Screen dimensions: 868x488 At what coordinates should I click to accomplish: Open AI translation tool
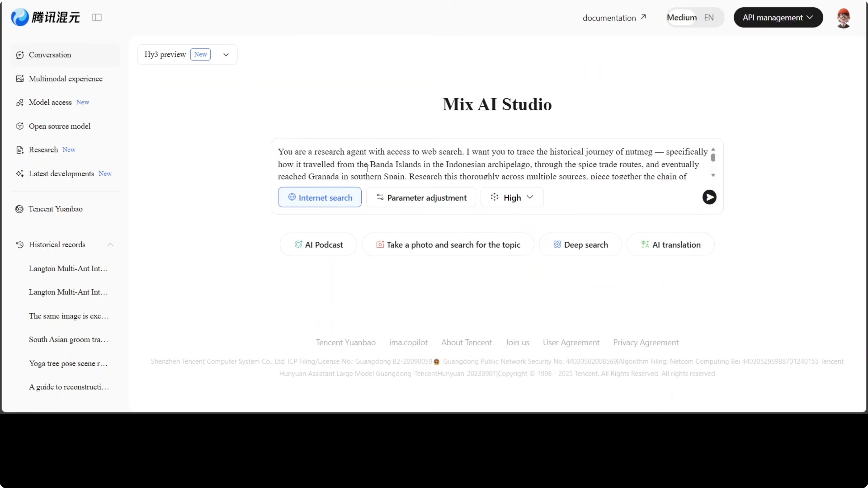671,245
